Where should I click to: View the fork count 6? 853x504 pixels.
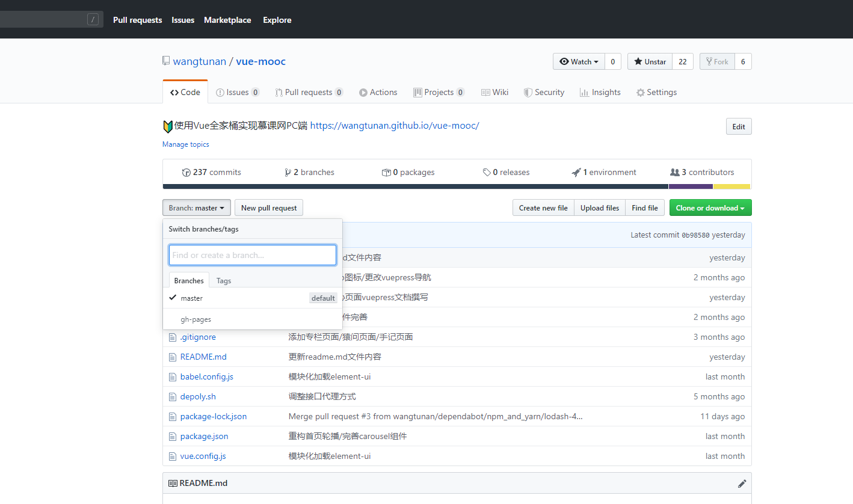pos(744,61)
